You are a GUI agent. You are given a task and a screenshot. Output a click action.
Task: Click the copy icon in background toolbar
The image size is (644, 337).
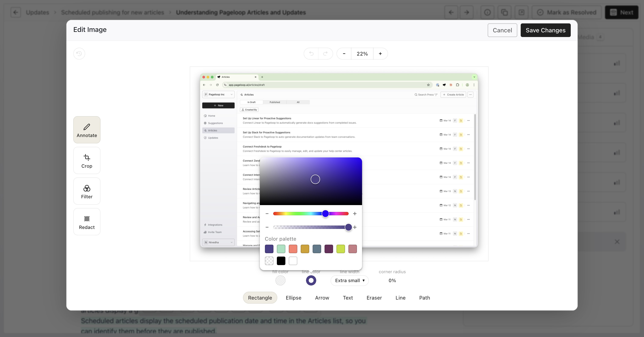[505, 12]
